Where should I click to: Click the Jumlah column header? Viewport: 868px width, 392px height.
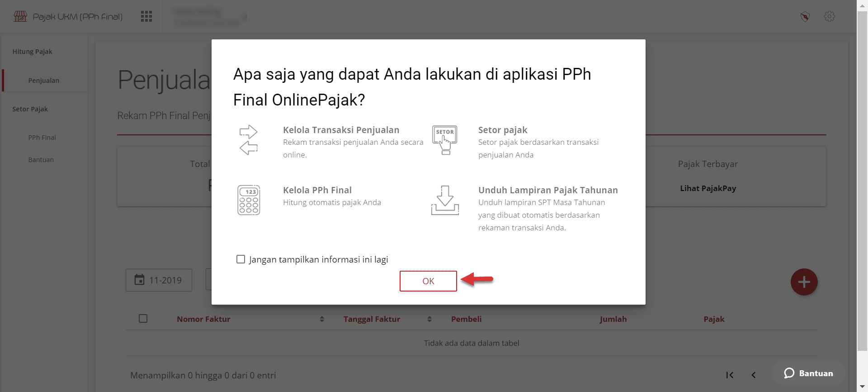coord(613,319)
